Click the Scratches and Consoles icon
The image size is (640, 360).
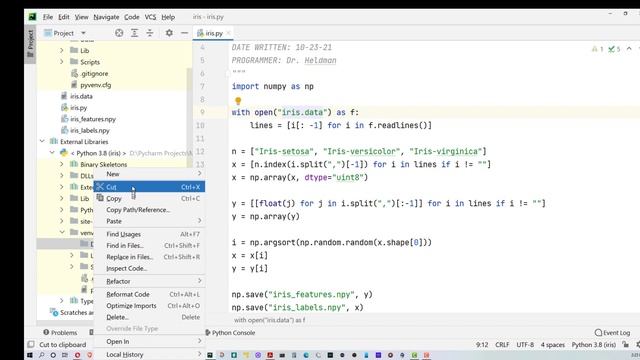tap(54, 312)
